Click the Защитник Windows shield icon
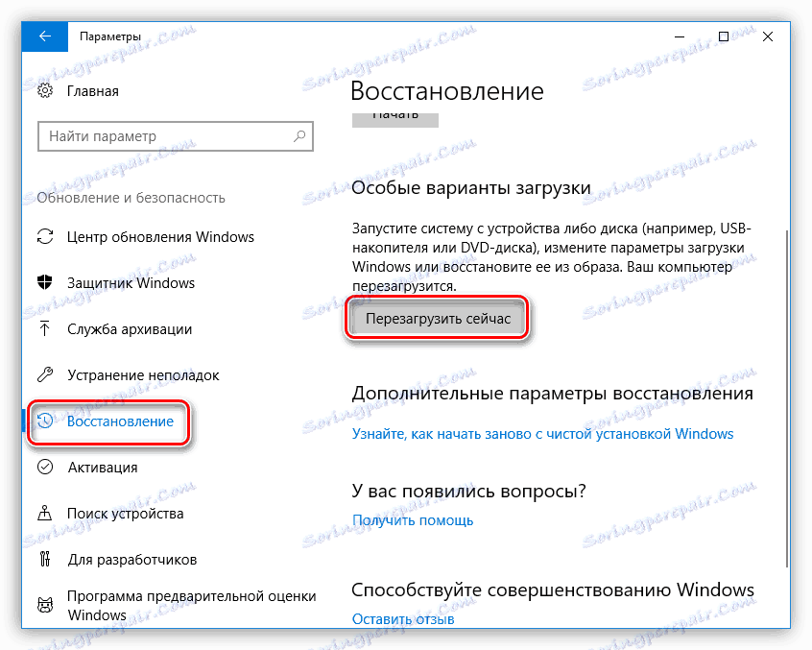 click(45, 282)
